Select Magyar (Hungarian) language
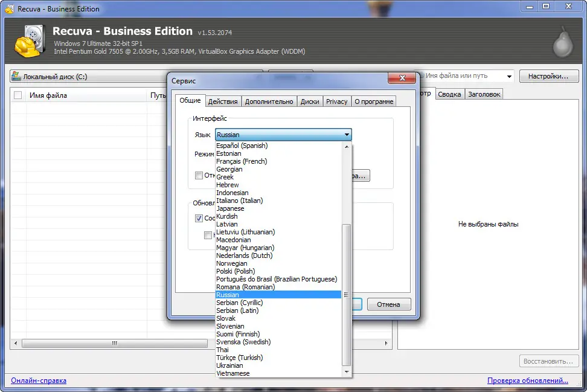Image resolution: width=587 pixels, height=392 pixels. [278, 248]
